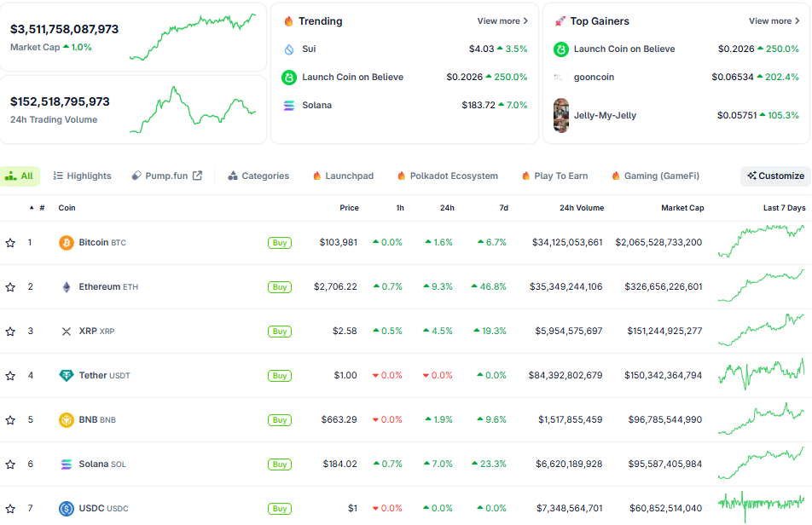Sort table by 7d change header
812x525 pixels.
point(503,208)
